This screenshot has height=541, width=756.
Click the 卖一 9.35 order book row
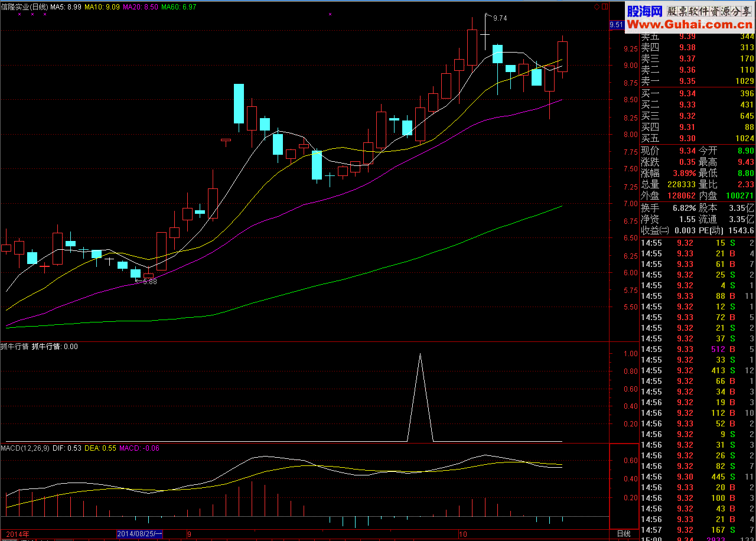point(698,82)
